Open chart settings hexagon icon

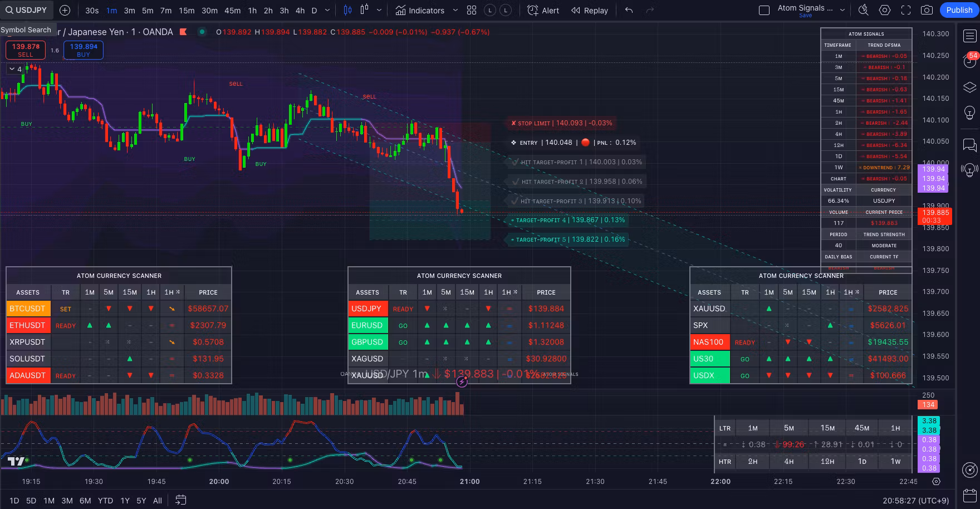[884, 10]
